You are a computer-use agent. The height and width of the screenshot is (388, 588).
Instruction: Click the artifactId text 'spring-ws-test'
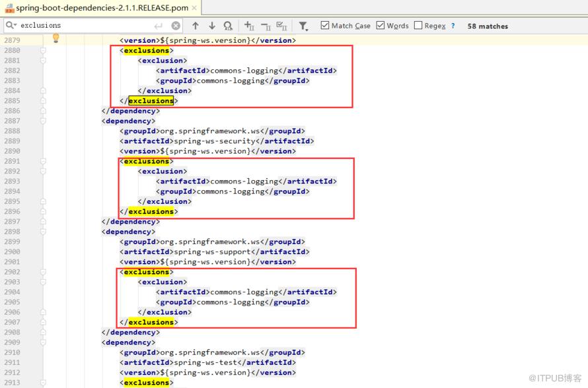(x=205, y=362)
